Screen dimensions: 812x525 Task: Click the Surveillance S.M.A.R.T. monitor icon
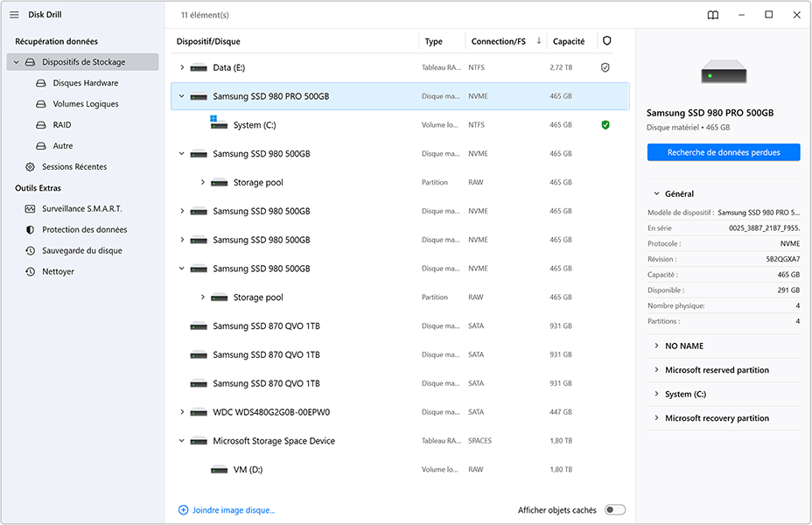(30, 208)
